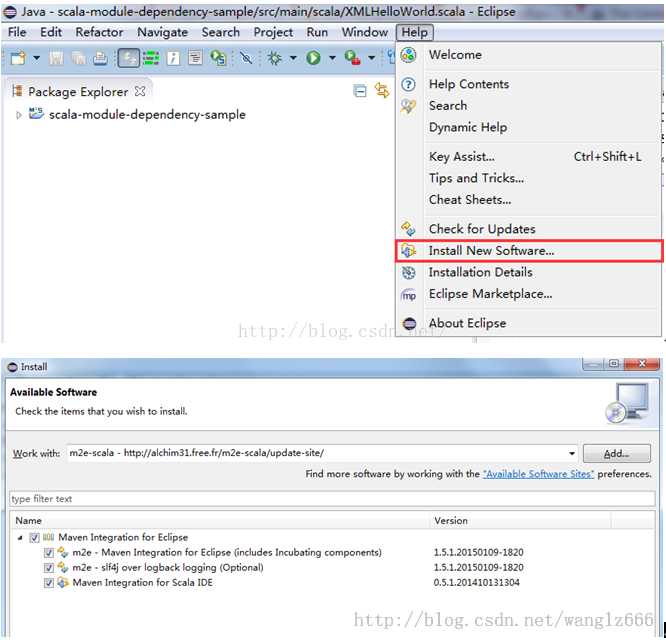Open the File menu

click(x=17, y=32)
